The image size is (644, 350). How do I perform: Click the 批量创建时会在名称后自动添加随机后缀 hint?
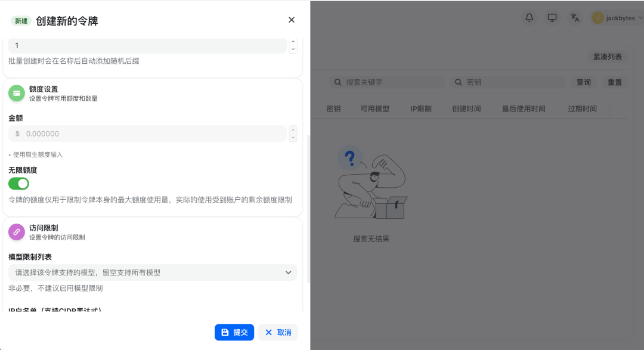pyautogui.click(x=74, y=61)
